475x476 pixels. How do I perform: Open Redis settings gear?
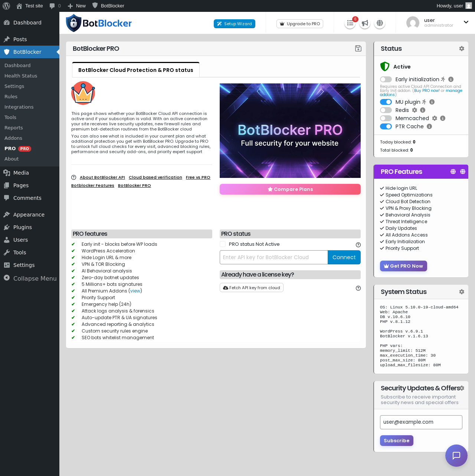coord(415,110)
